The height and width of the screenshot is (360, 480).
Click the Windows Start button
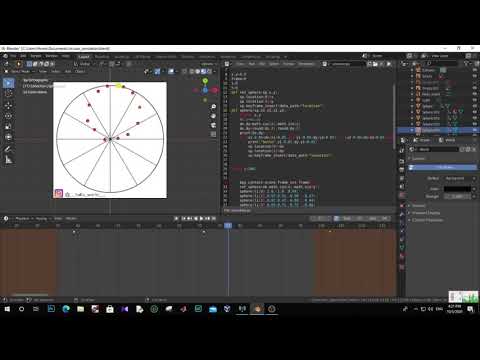pyautogui.click(x=7, y=309)
